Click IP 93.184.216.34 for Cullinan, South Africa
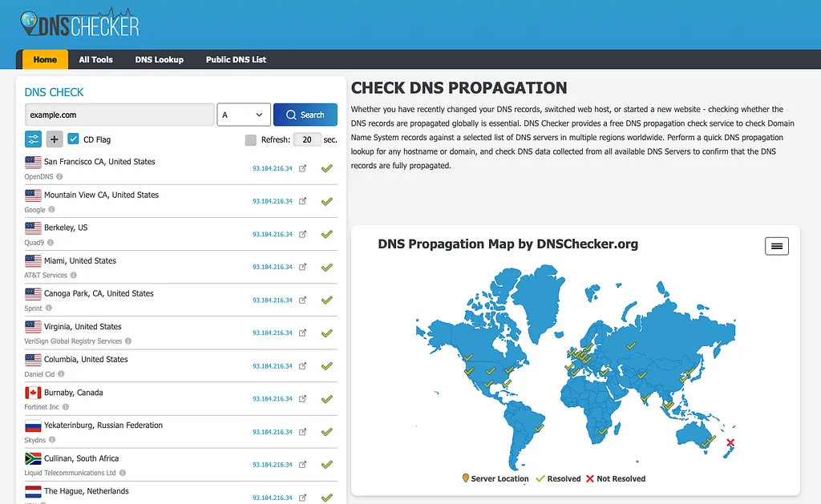Image resolution: width=821 pixels, height=504 pixels. [x=273, y=465]
